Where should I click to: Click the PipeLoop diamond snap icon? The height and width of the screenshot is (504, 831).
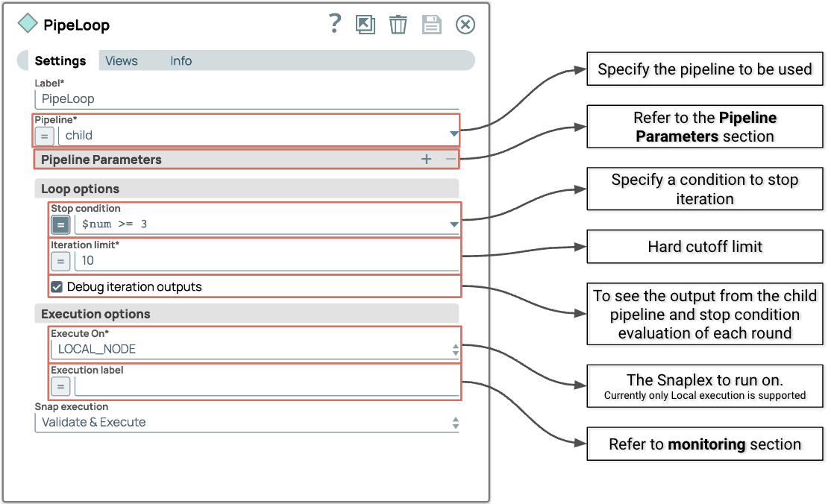28,24
